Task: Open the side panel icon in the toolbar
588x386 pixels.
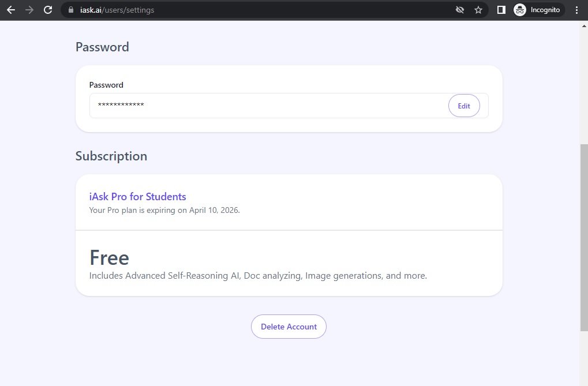Action: [501, 10]
